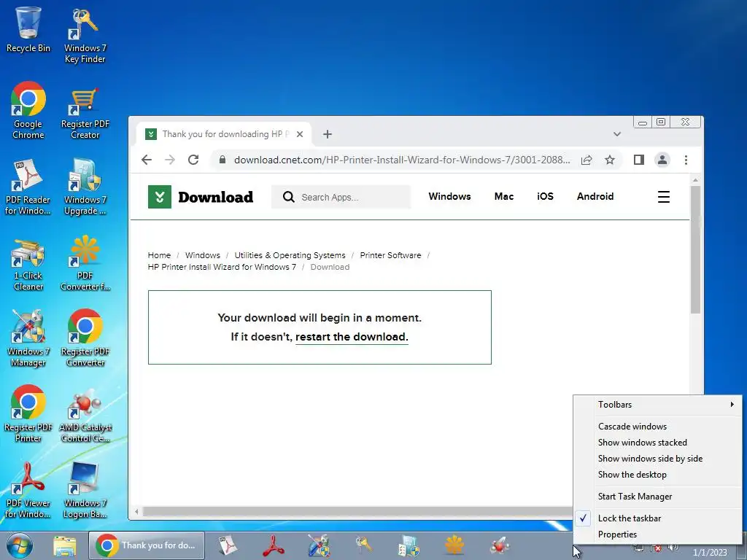Screen dimensions: 747x560
Task: Open the Chrome profile avatar
Action: click(662, 160)
